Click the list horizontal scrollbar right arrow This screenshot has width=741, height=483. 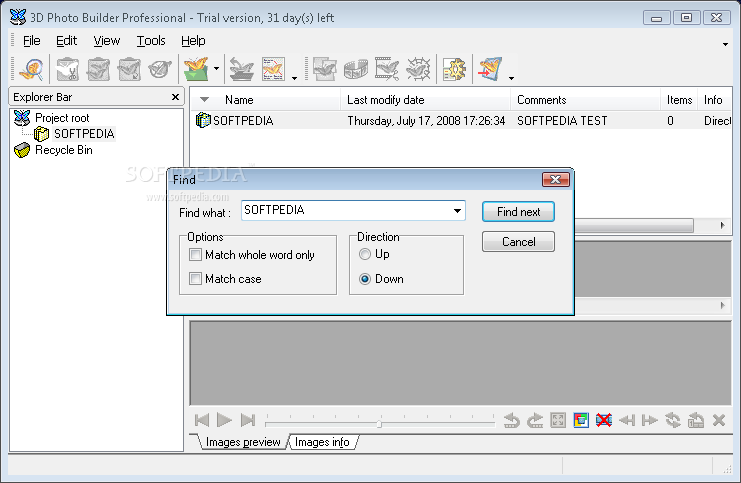click(722, 225)
